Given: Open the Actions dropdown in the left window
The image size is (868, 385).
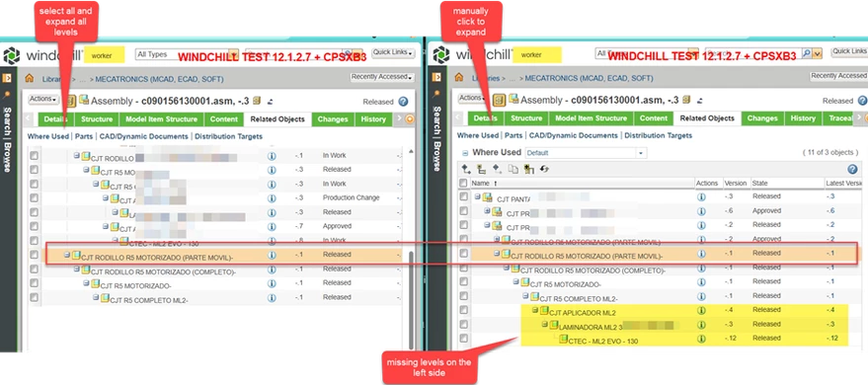Looking at the screenshot, I should click(x=43, y=99).
